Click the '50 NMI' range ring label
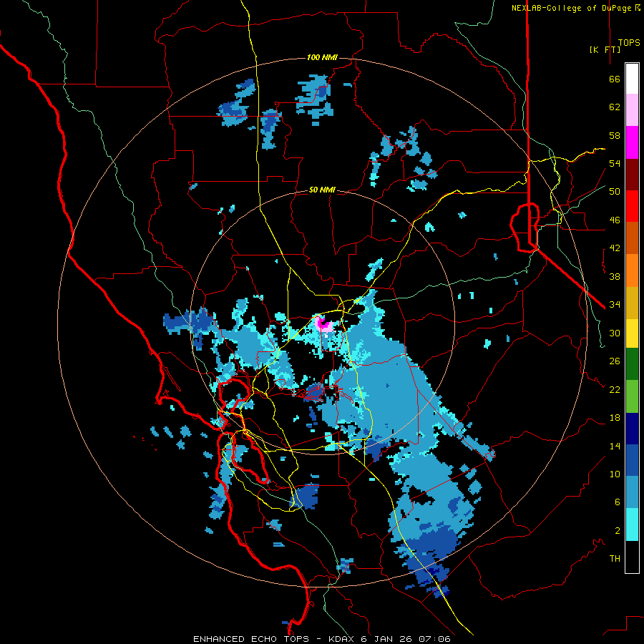The image size is (644, 644). tap(322, 190)
